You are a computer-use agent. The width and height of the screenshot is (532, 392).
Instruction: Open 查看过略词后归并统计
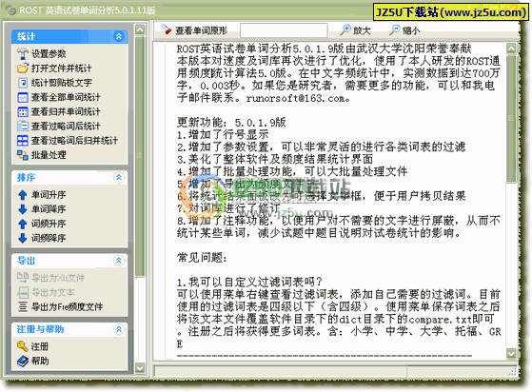pos(74,141)
